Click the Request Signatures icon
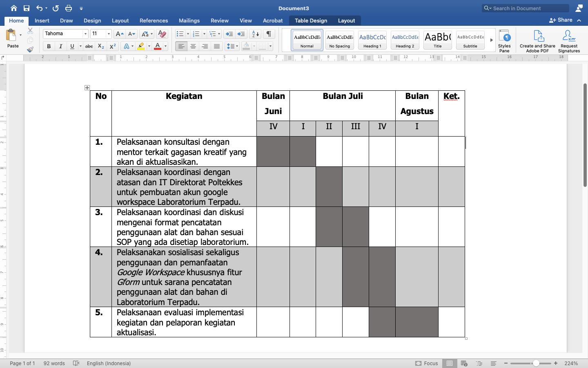This screenshot has height=368, width=588. tap(569, 39)
